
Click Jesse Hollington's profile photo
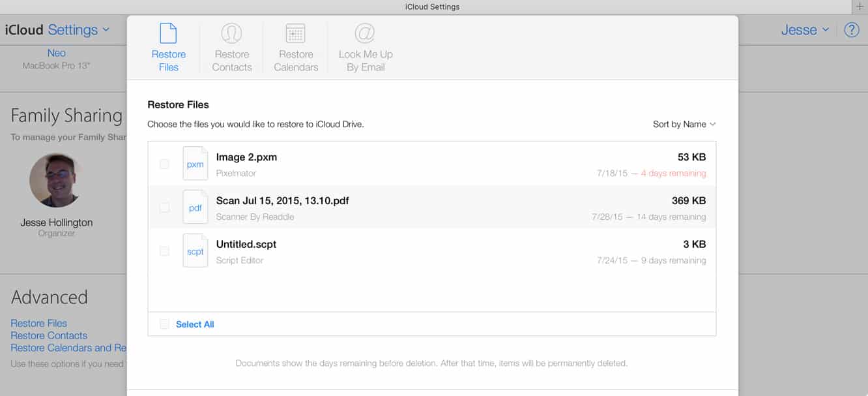click(x=56, y=180)
